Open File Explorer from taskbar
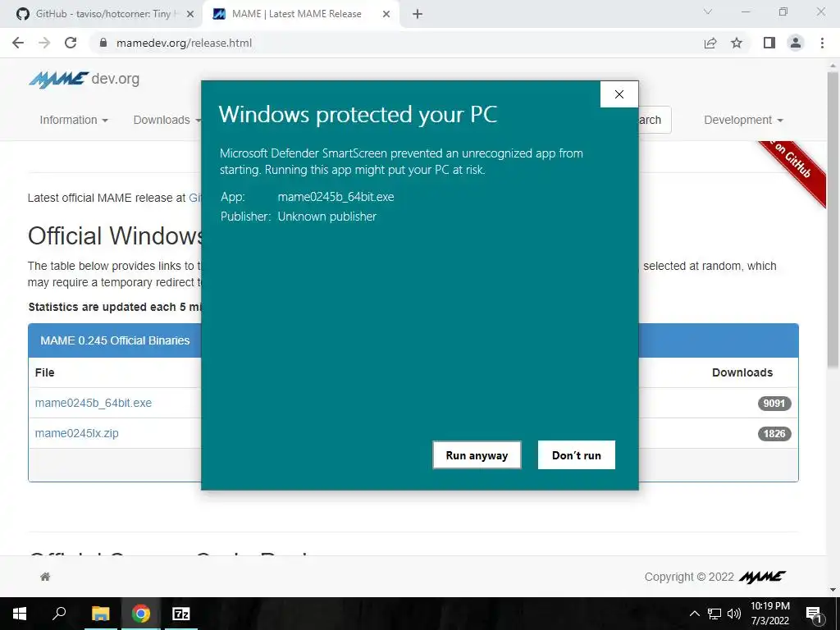Screen dimensions: 840x630 [x=100, y=614]
